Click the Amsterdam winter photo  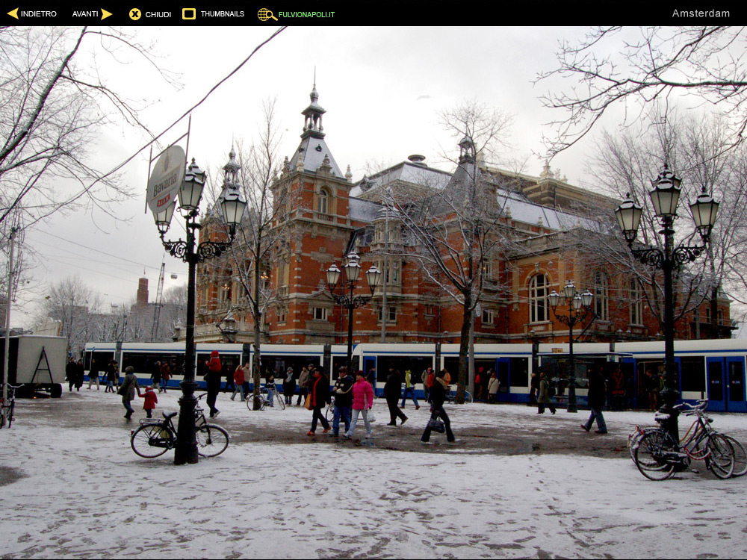point(373,293)
